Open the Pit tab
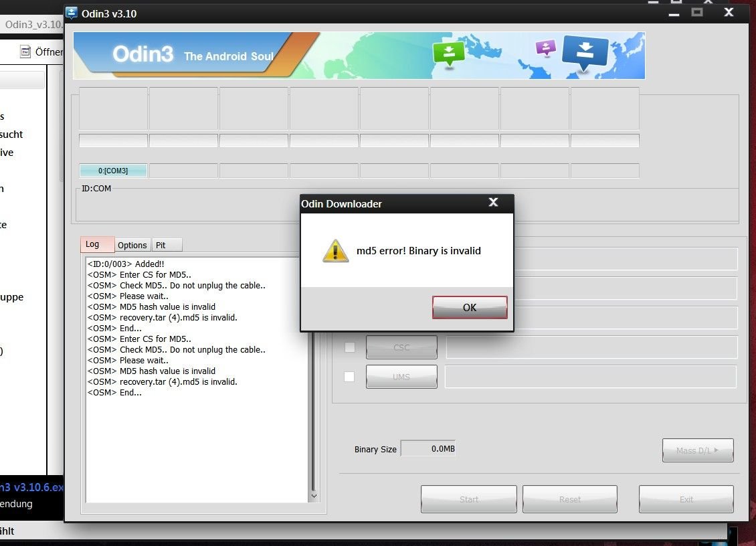756x546 pixels. 167,245
